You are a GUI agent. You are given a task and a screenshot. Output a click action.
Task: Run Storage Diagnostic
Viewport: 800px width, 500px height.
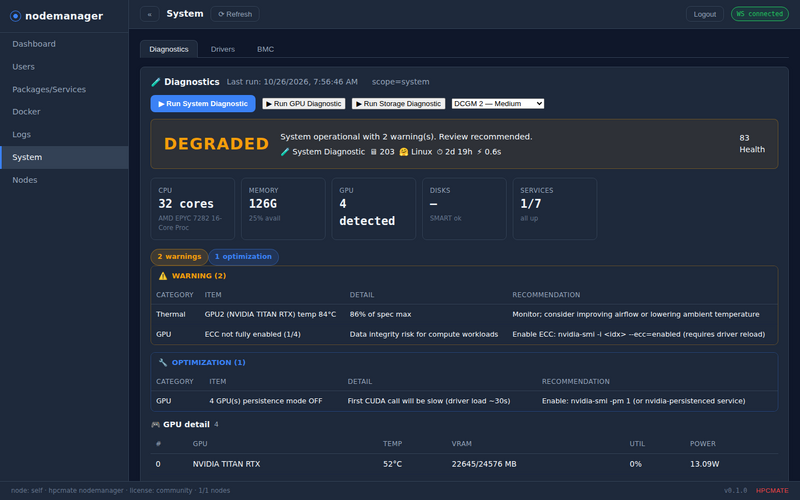point(398,104)
